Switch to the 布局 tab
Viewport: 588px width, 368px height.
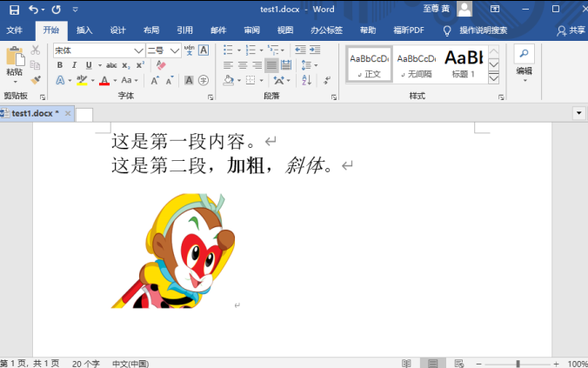point(151,30)
